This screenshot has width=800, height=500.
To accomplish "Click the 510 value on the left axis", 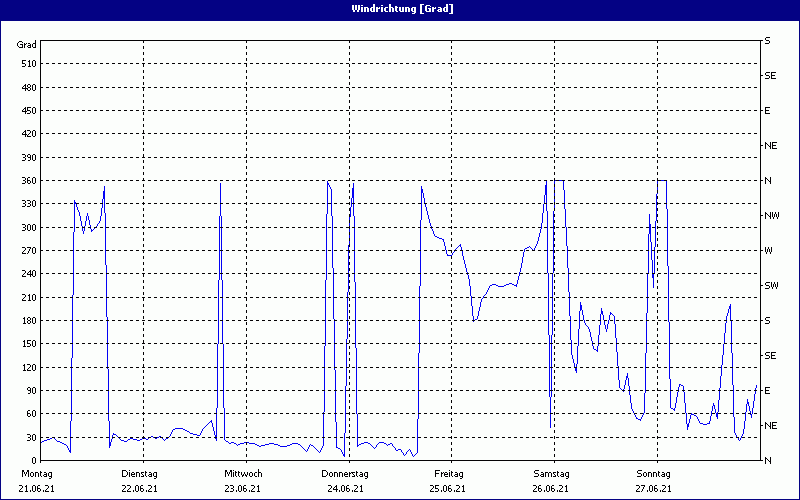I will pyautogui.click(x=28, y=64).
